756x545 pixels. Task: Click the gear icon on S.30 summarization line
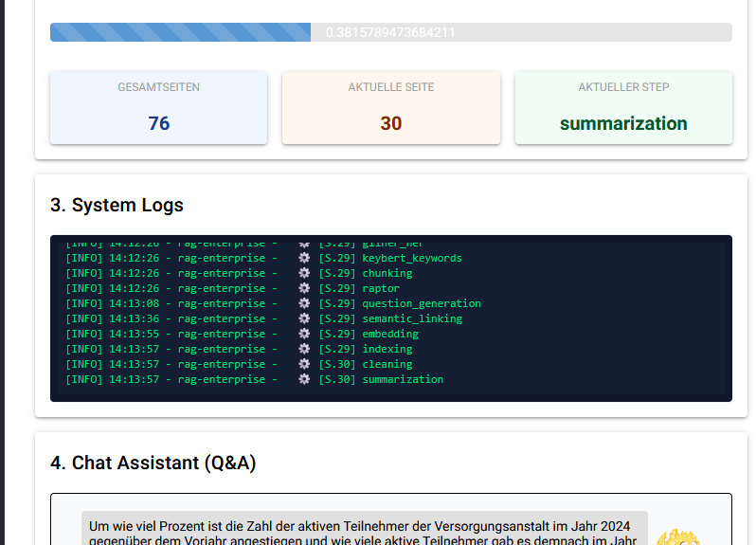click(x=304, y=379)
